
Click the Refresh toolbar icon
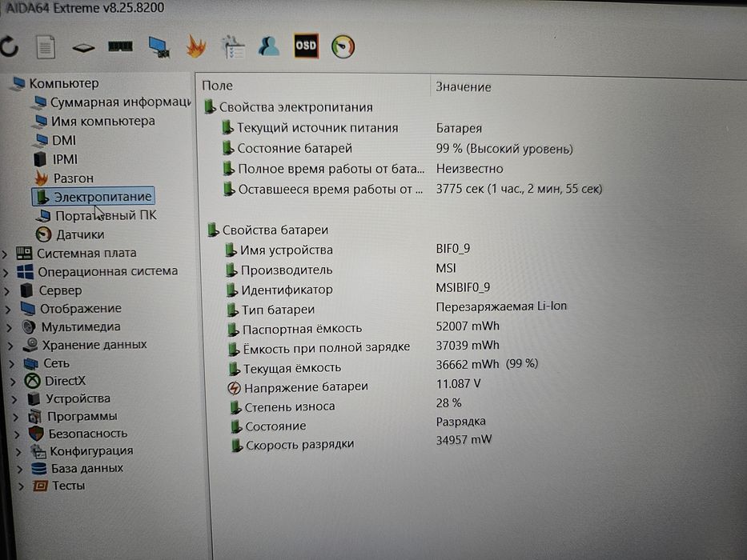pos(10,47)
